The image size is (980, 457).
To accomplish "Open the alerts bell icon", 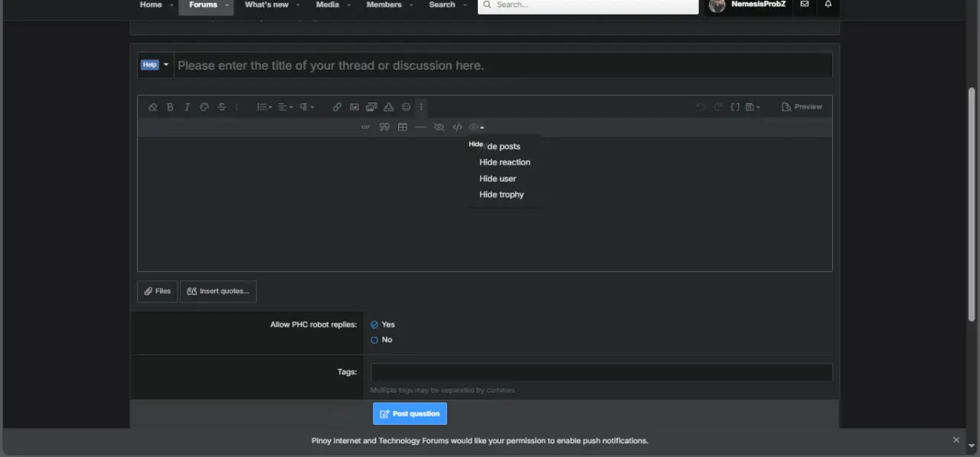I will (x=828, y=5).
